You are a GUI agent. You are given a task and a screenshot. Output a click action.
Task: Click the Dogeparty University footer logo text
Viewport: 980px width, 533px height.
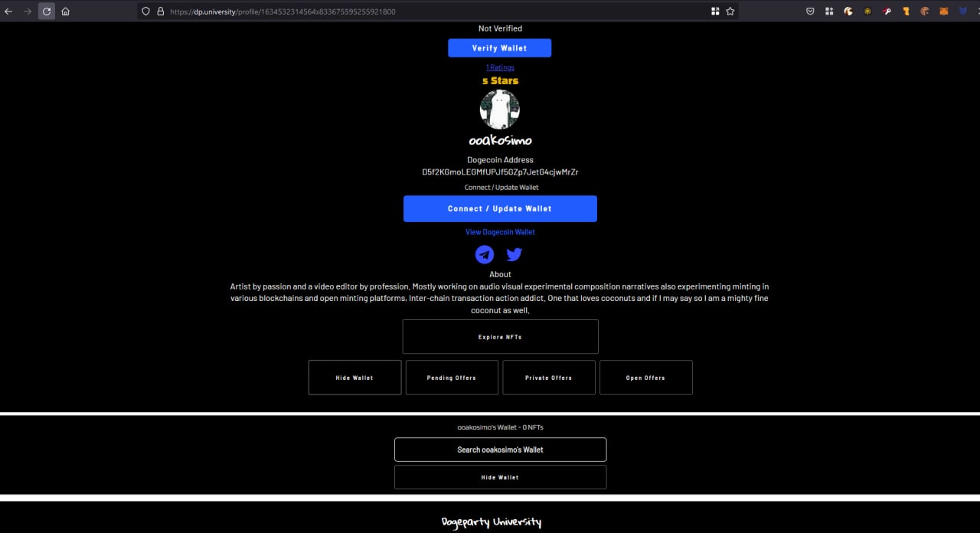(492, 522)
